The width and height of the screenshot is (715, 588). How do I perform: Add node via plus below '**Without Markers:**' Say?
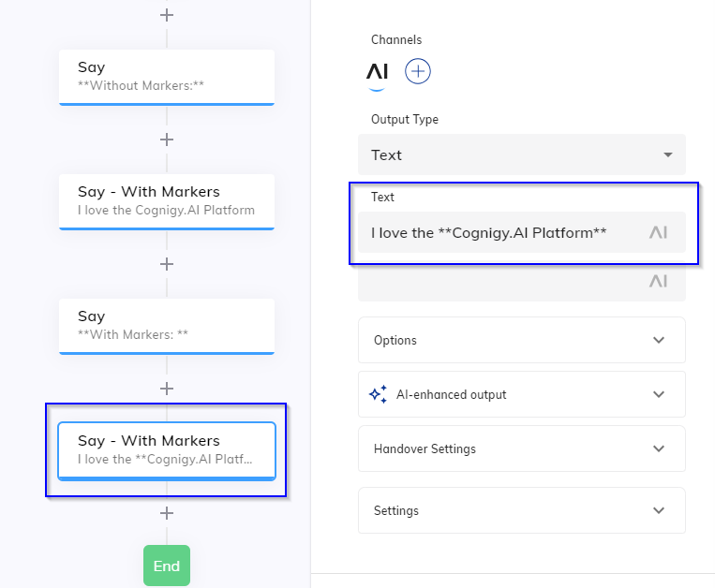coord(167,140)
